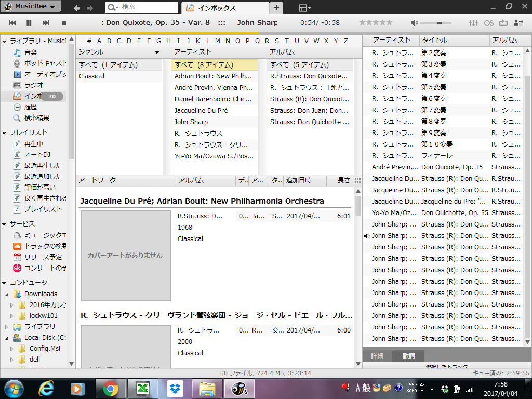532x399 pixels.
Task: Go forward with the right arrow
Action: (x=90, y=8)
